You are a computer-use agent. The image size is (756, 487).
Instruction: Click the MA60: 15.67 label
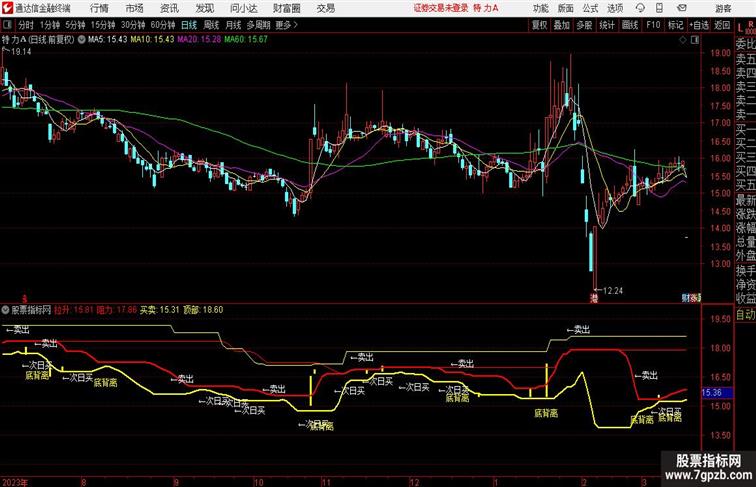click(245, 40)
